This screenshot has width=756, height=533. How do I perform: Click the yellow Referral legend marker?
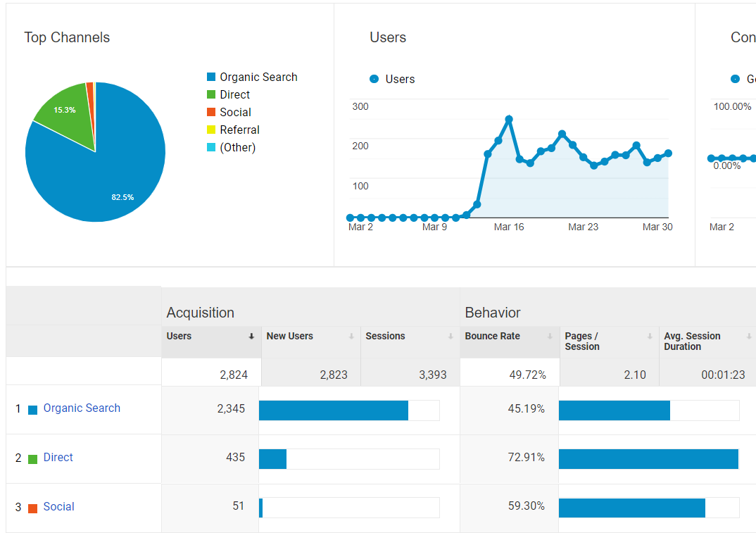pyautogui.click(x=210, y=130)
